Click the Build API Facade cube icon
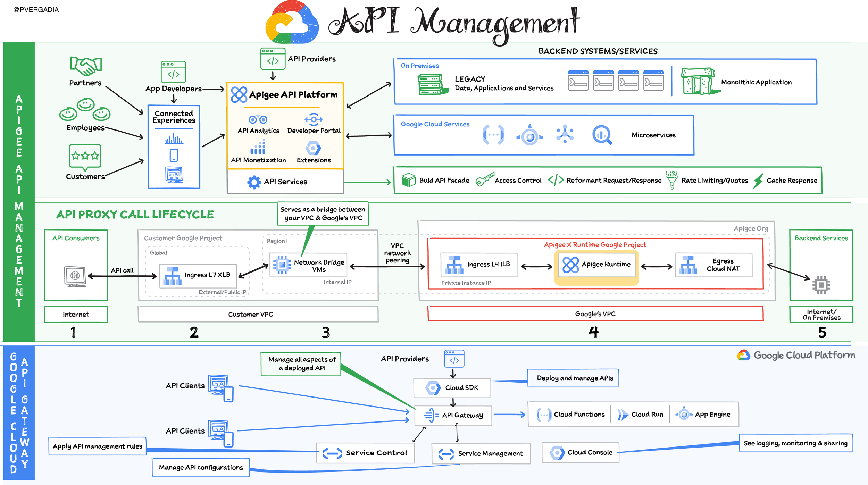 point(408,180)
